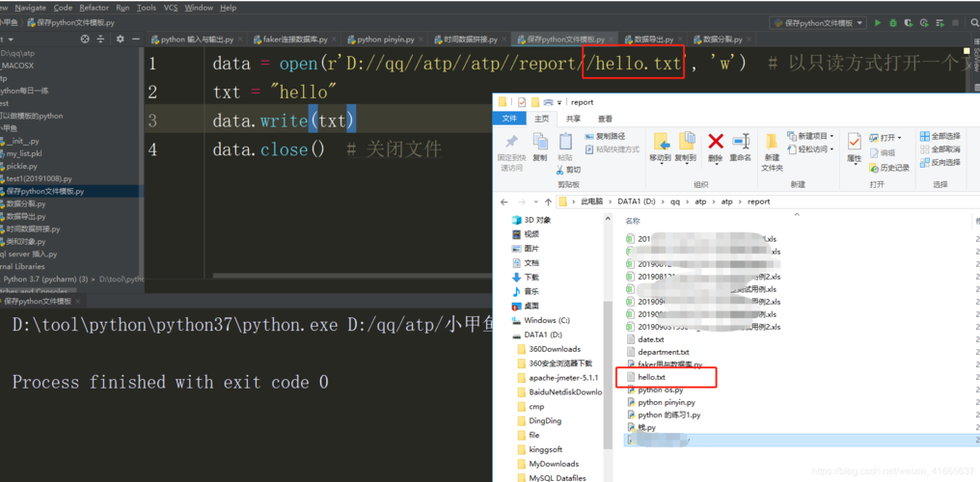Screen dimensions: 980x482
Task: Open Copy to (复制到) dropdown in Explorer
Action: pyautogui.click(x=687, y=147)
